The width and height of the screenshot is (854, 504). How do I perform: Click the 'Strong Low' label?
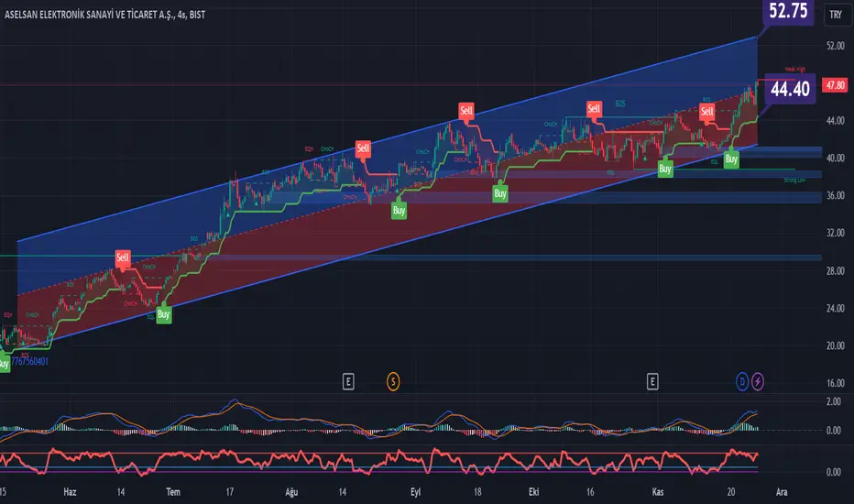coord(794,181)
